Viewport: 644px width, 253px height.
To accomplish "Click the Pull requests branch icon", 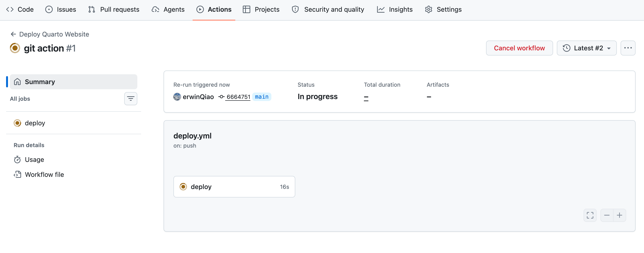I will click(x=92, y=10).
